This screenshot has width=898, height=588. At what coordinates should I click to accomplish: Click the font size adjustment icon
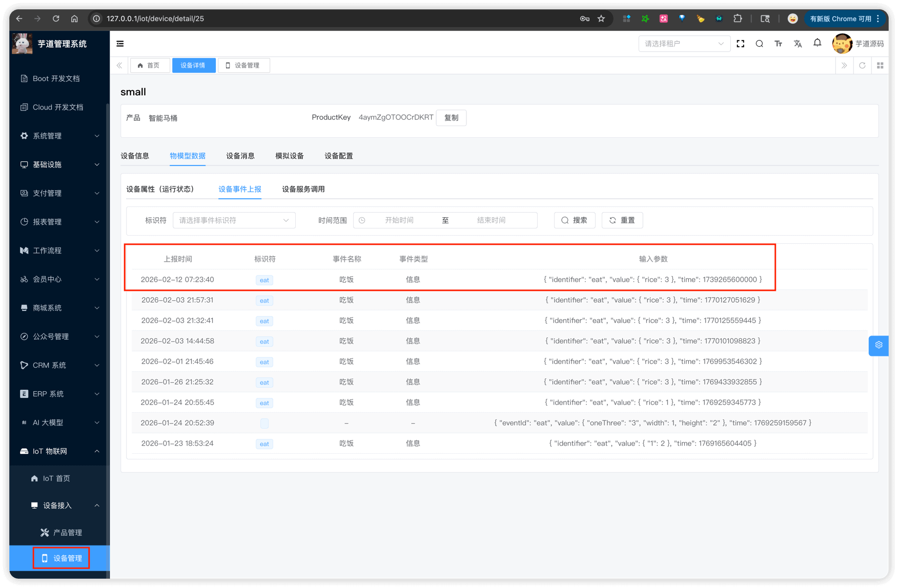(778, 44)
